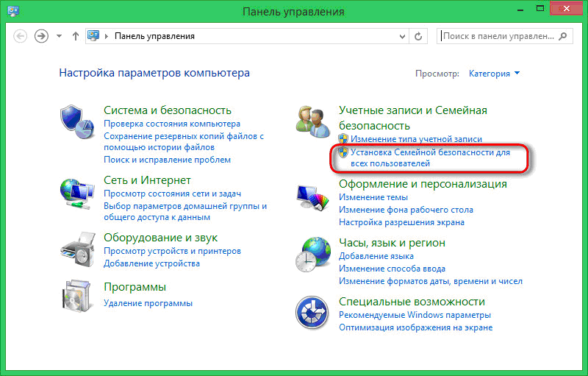Click Изменение типа учетной записи
Image resolution: width=588 pixels, height=376 pixels.
pyautogui.click(x=416, y=139)
